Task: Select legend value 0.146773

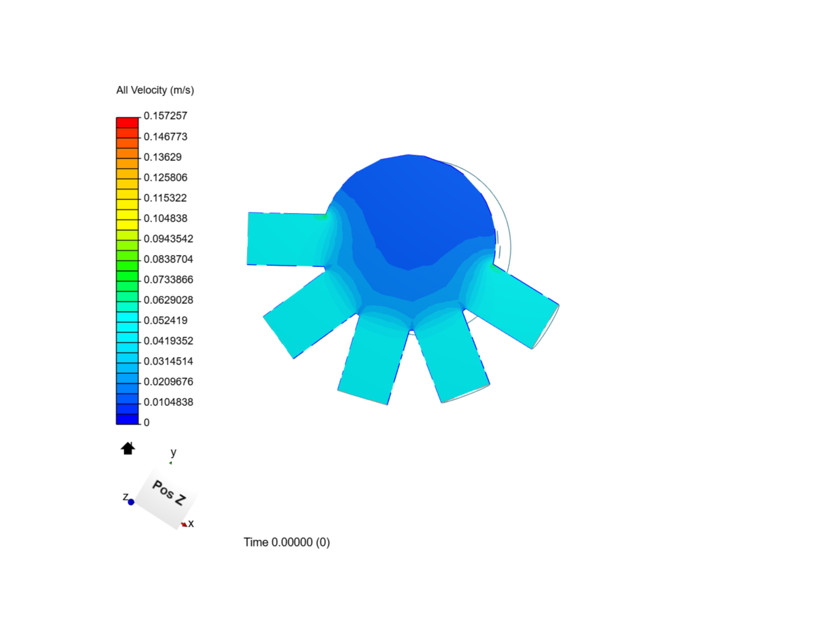Action: (x=166, y=136)
